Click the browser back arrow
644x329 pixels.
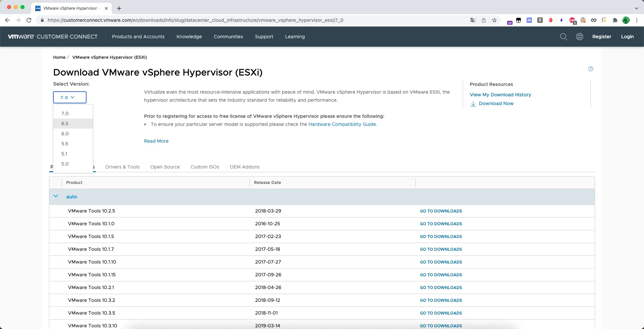pos(7,20)
